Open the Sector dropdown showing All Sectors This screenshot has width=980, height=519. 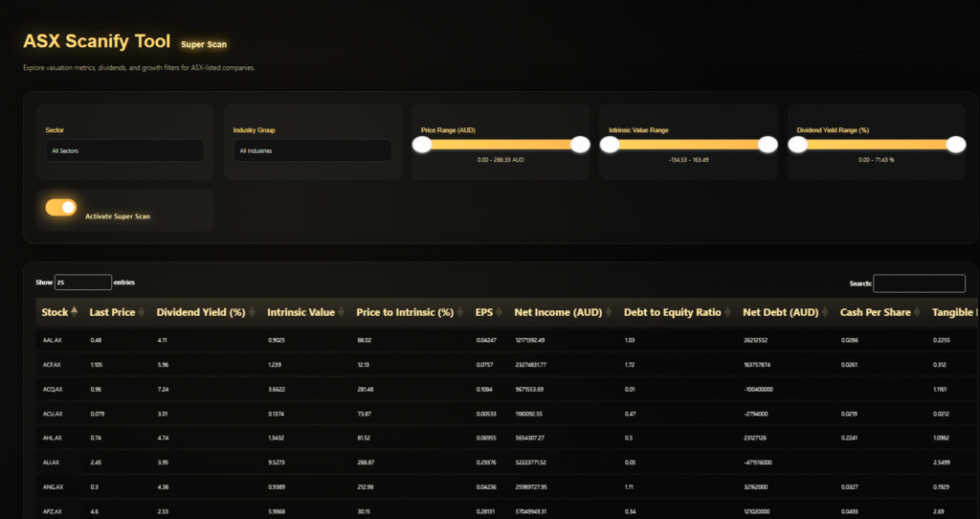pyautogui.click(x=124, y=150)
